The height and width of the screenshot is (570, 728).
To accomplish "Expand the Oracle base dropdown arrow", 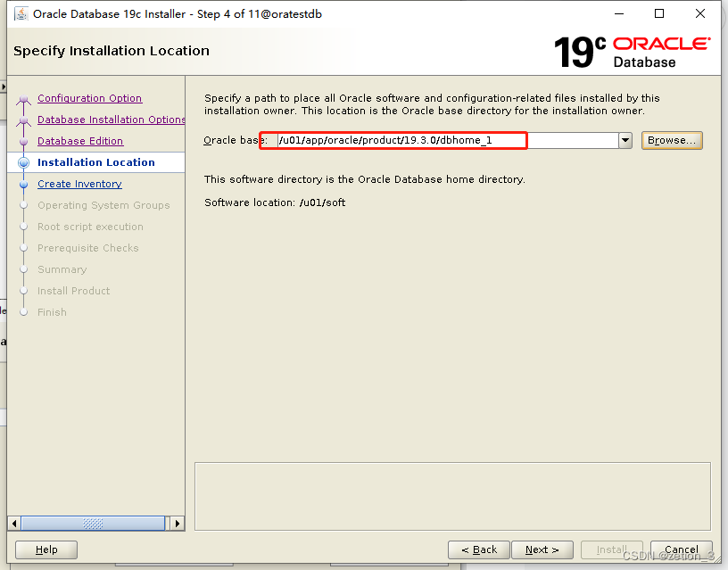I will [x=625, y=140].
